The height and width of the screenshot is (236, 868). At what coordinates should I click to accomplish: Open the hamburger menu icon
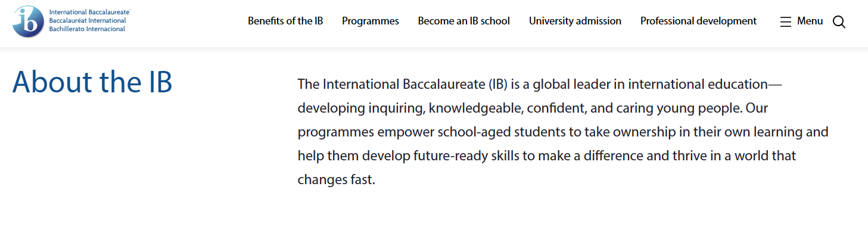[x=786, y=21]
